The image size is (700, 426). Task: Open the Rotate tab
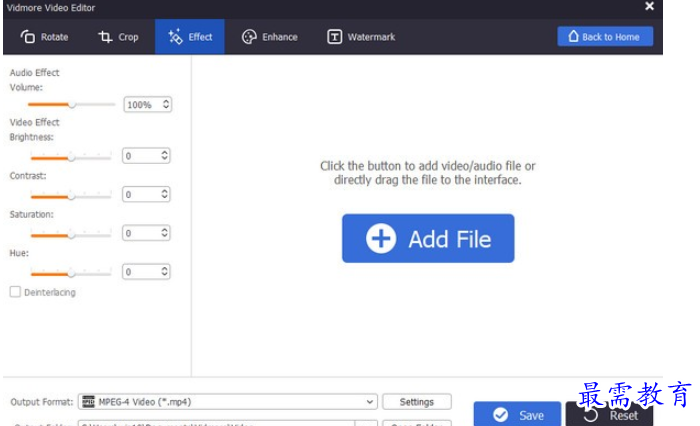tap(44, 37)
